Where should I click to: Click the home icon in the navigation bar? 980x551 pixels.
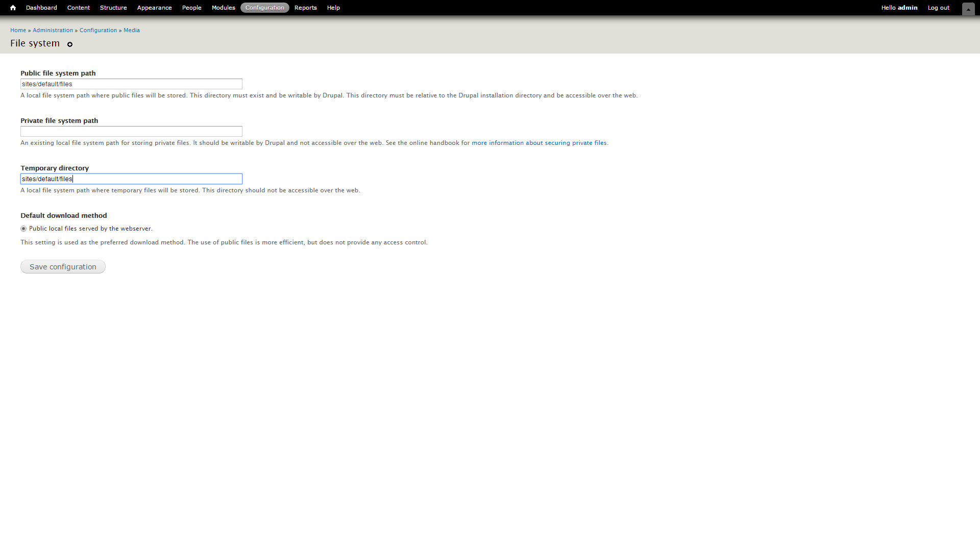pos(13,8)
